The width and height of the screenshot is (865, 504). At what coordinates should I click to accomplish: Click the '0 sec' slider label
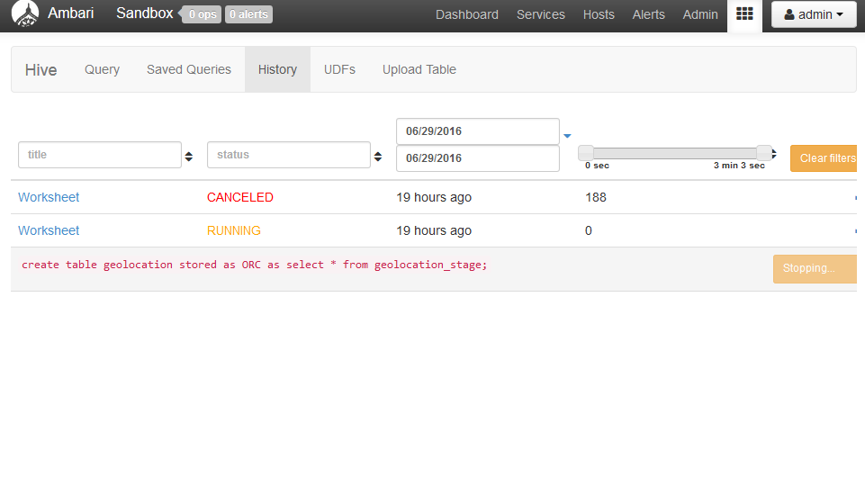597,166
